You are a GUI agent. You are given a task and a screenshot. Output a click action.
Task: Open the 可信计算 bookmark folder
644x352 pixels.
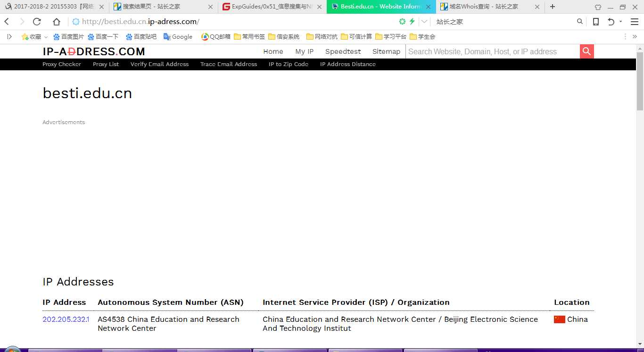pos(356,37)
